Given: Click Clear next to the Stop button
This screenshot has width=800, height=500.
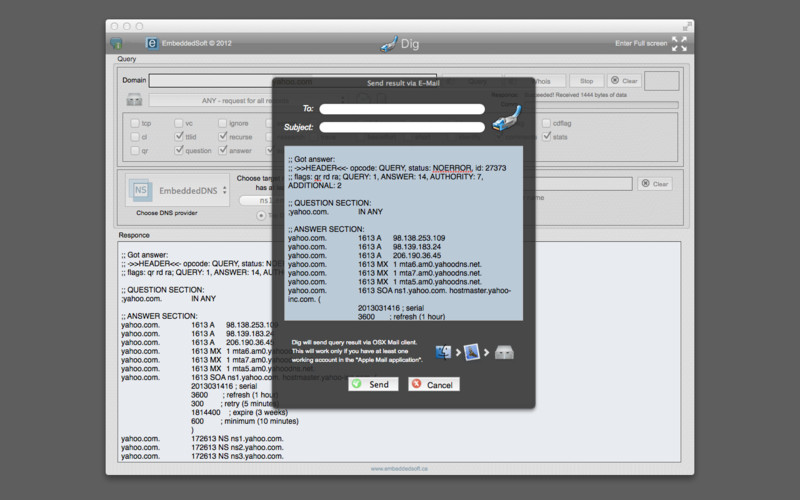Looking at the screenshot, I should [x=624, y=81].
